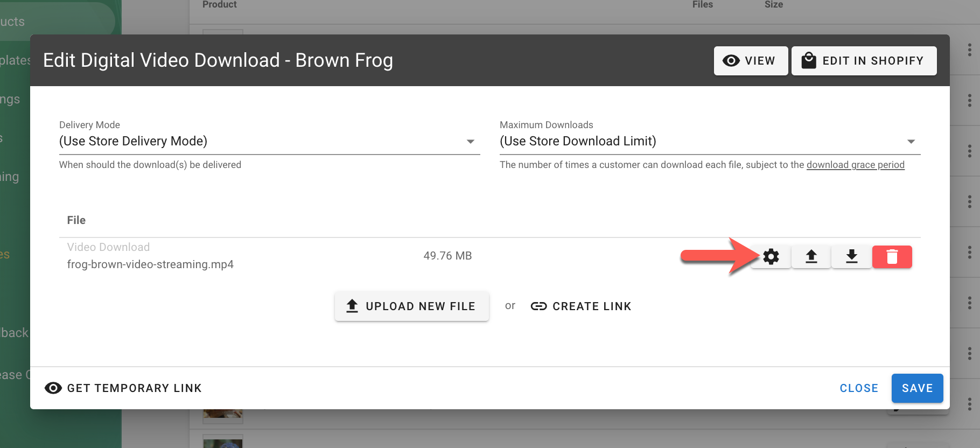Open the download grace period link
980x448 pixels.
click(855, 165)
